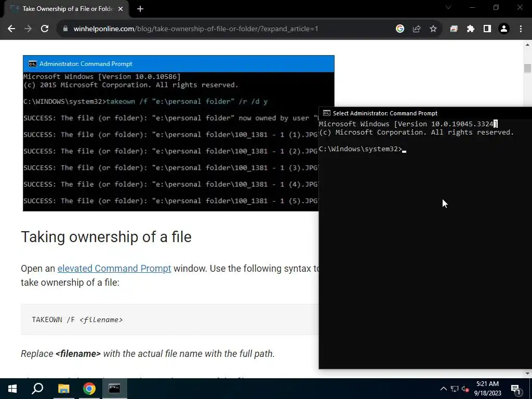
Task: Bookmark this page with the star icon
Action: click(433, 29)
